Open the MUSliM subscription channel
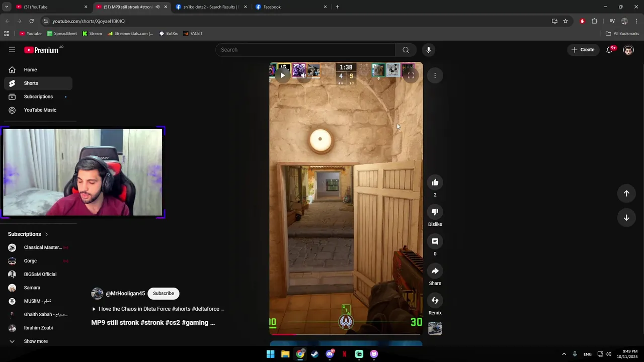Viewport: 644px width, 362px height. pyautogui.click(x=38, y=301)
